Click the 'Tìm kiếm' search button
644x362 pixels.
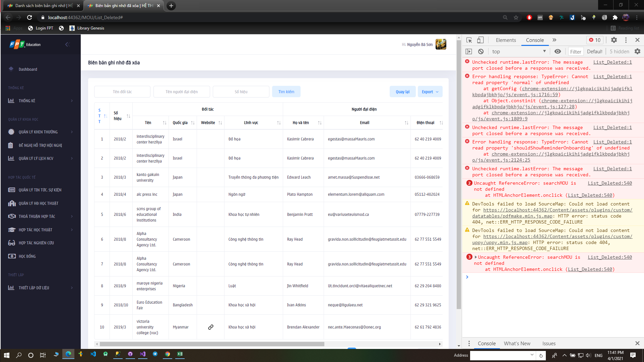coord(286,92)
